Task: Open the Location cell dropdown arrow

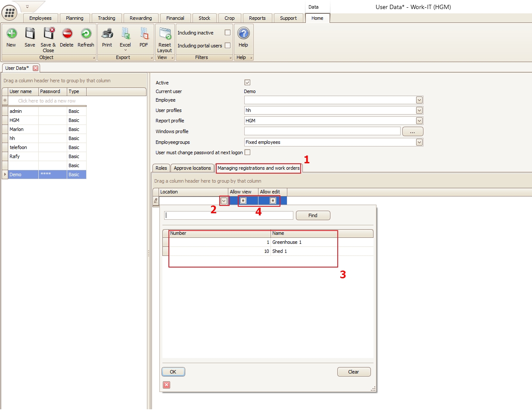Action: tap(224, 201)
